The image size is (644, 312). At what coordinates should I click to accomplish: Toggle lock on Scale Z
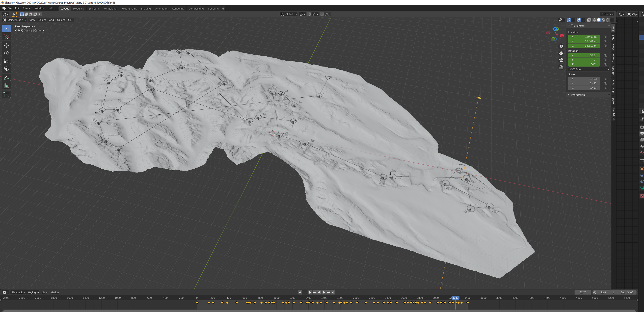[x=606, y=88]
